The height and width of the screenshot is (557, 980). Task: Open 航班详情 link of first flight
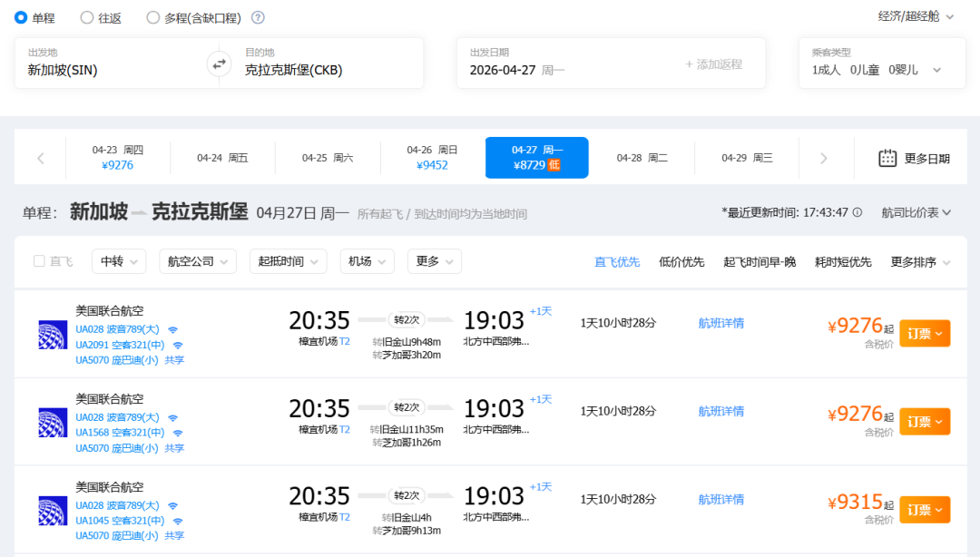tap(720, 323)
